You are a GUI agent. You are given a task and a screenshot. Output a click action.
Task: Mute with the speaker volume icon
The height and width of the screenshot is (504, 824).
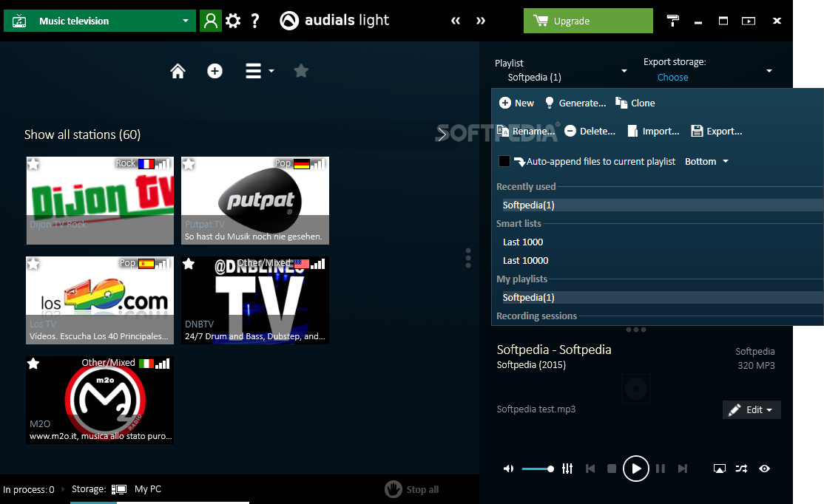click(x=508, y=469)
